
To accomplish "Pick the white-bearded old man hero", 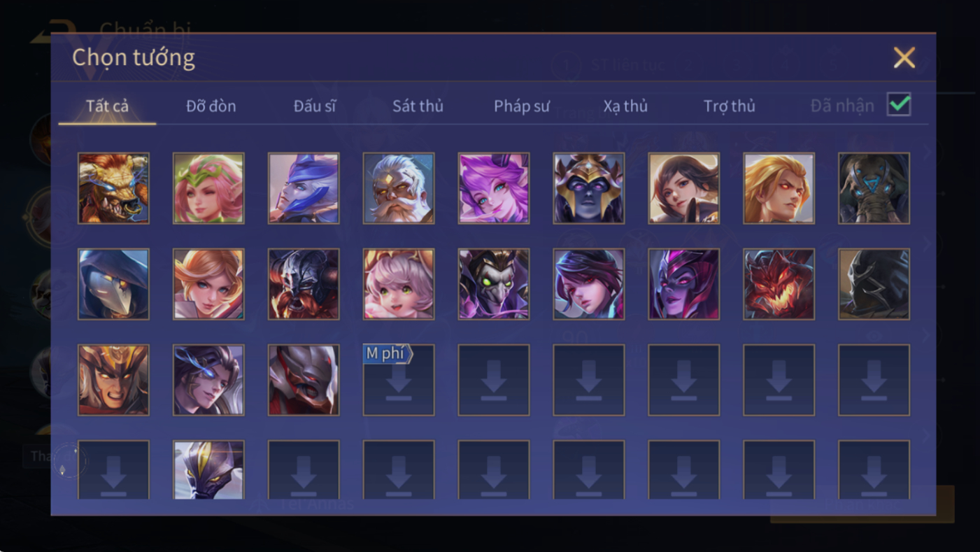I will pyautogui.click(x=399, y=188).
